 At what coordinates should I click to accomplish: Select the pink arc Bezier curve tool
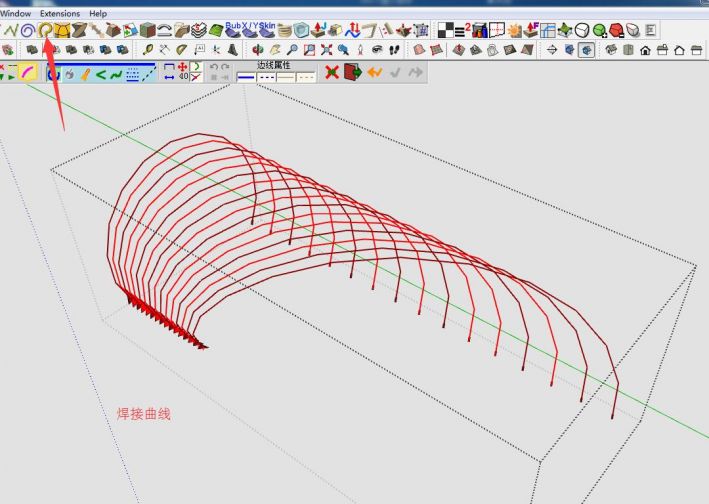click(28, 72)
